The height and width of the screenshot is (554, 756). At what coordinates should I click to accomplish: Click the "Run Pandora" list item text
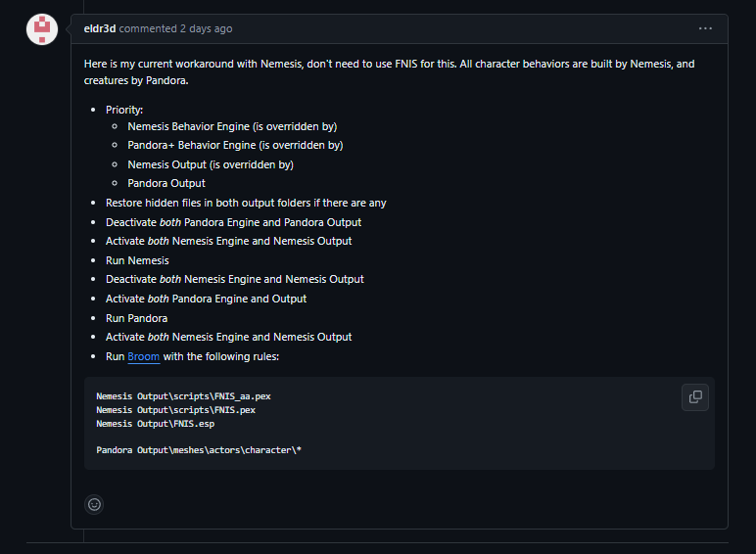tap(136, 318)
